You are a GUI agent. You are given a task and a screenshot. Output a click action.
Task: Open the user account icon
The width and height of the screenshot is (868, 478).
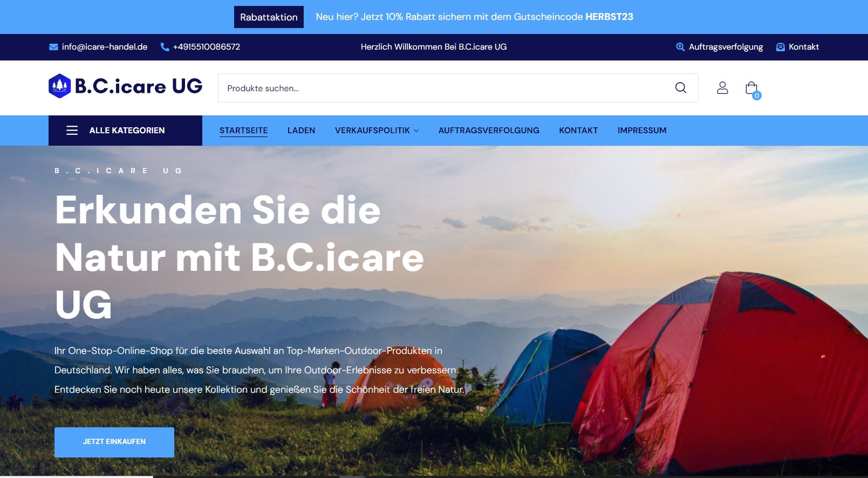(x=722, y=87)
